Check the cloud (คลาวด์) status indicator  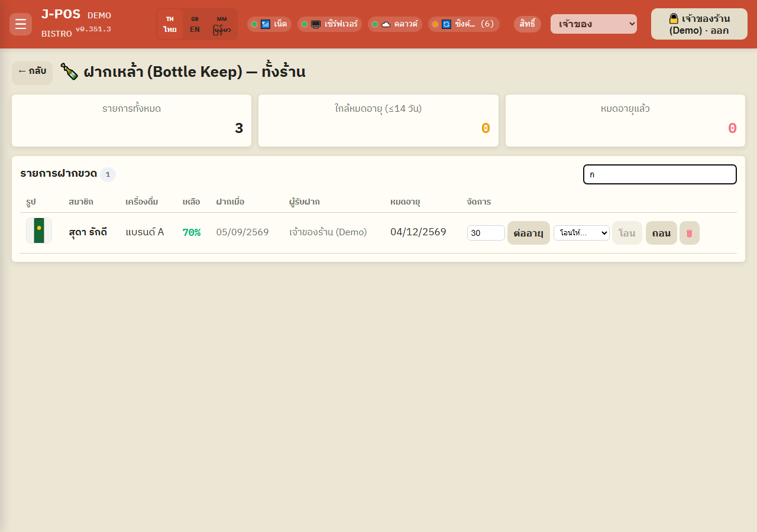tap(395, 24)
